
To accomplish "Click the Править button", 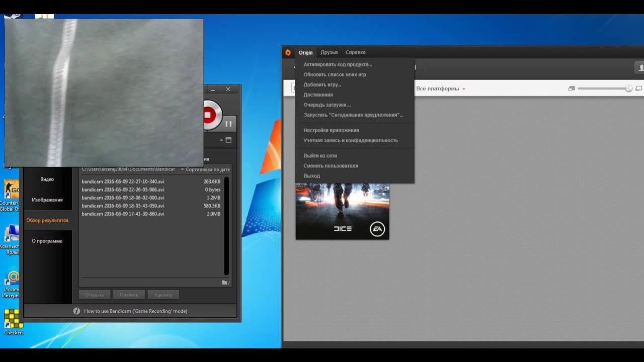I will [x=129, y=295].
